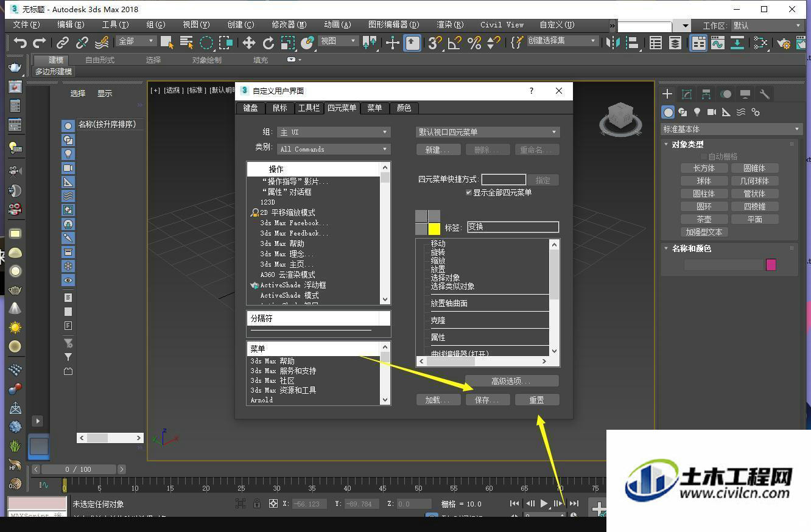Toggle Display Geometry in the Scene Explorer
Screen dimensions: 811x532
(68, 125)
